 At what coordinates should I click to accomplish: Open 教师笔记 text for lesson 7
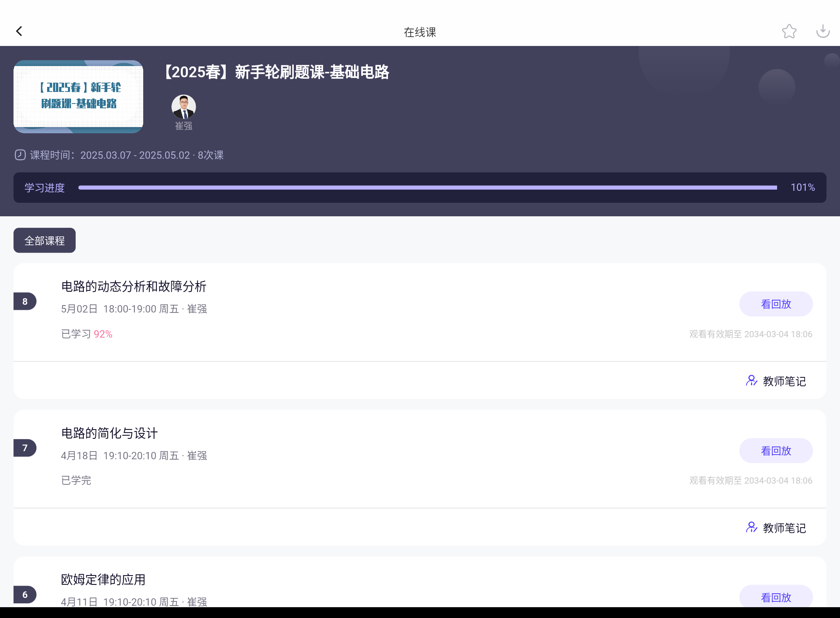pyautogui.click(x=784, y=528)
